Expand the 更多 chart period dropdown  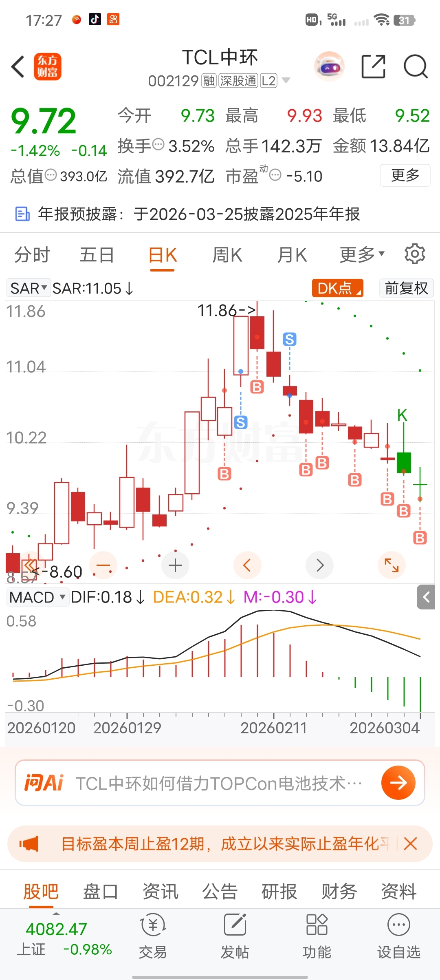click(362, 255)
